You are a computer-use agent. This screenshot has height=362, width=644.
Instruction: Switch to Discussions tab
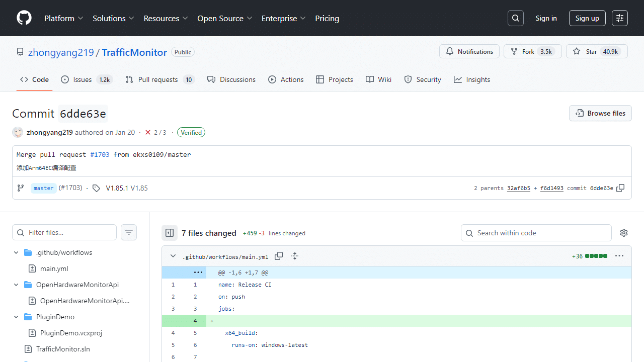click(231, 79)
